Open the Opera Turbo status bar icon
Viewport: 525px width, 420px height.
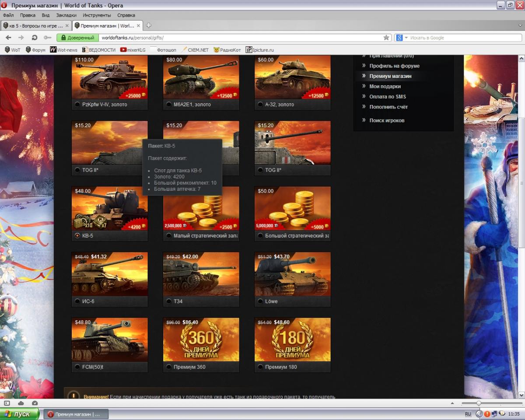tap(35, 403)
